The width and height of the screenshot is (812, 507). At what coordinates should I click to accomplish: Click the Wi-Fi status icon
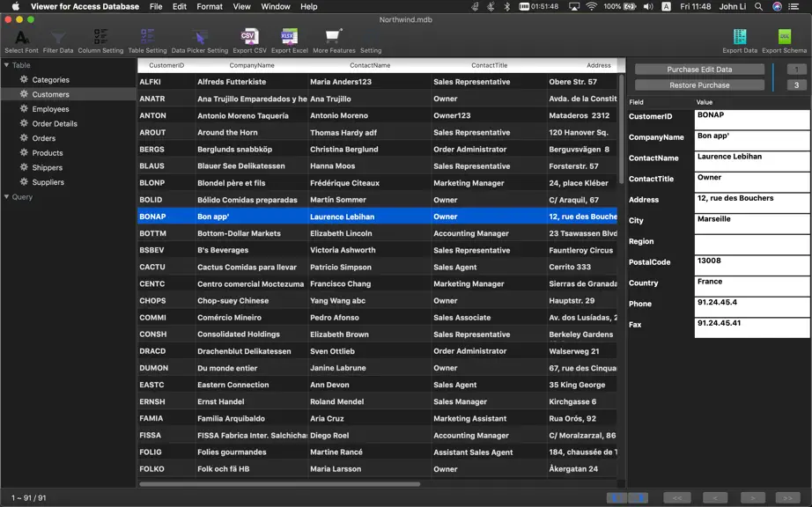point(592,6)
